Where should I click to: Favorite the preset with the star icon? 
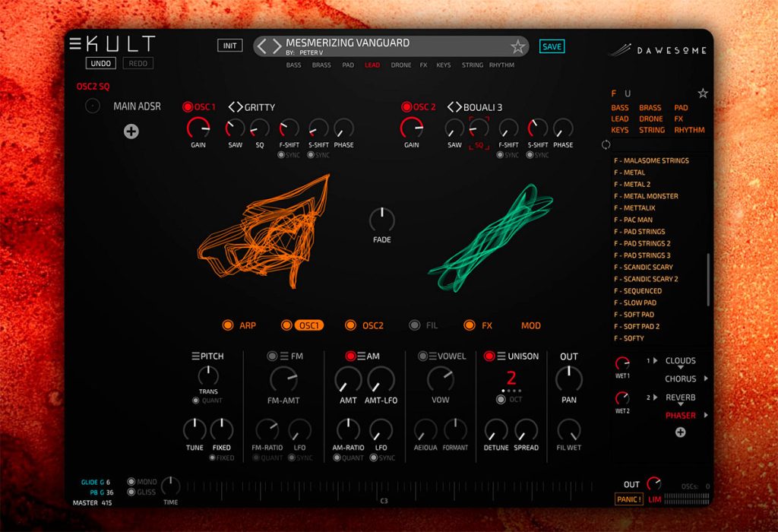[x=517, y=46]
